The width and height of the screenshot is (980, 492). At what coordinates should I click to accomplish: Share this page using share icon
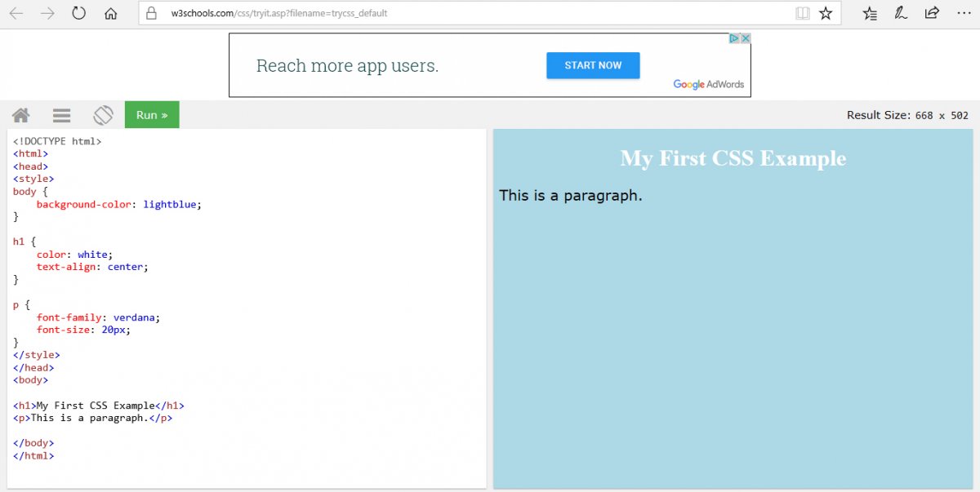click(932, 13)
